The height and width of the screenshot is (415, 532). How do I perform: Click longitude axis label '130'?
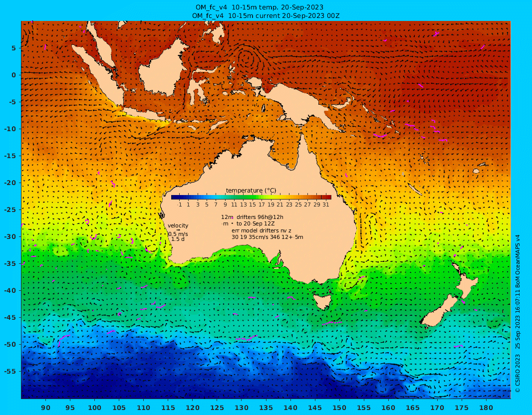pos(241,408)
